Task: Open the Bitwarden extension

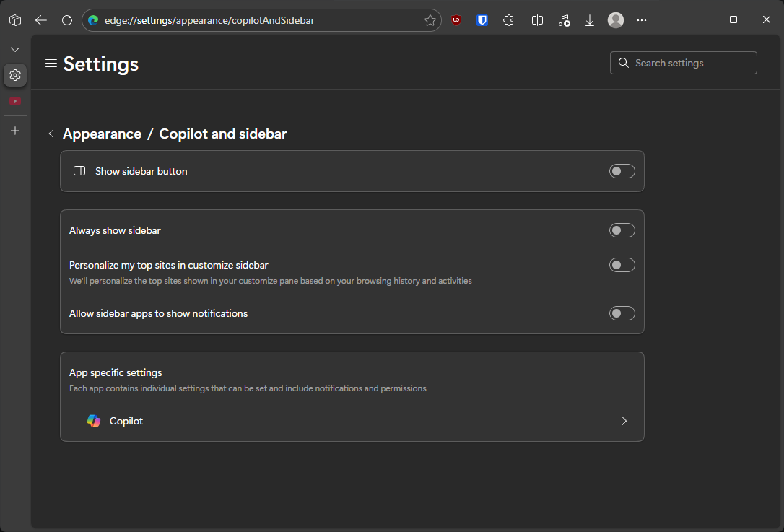Action: click(482, 20)
